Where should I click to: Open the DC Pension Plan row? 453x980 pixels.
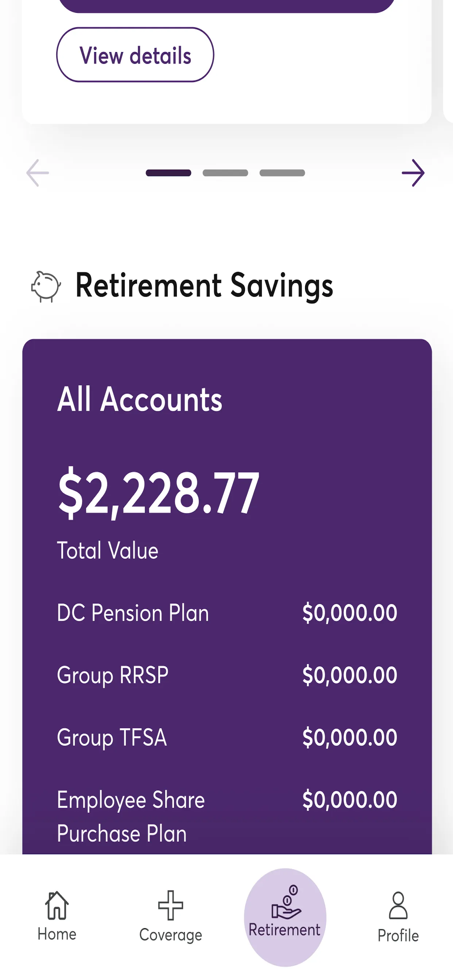click(227, 613)
